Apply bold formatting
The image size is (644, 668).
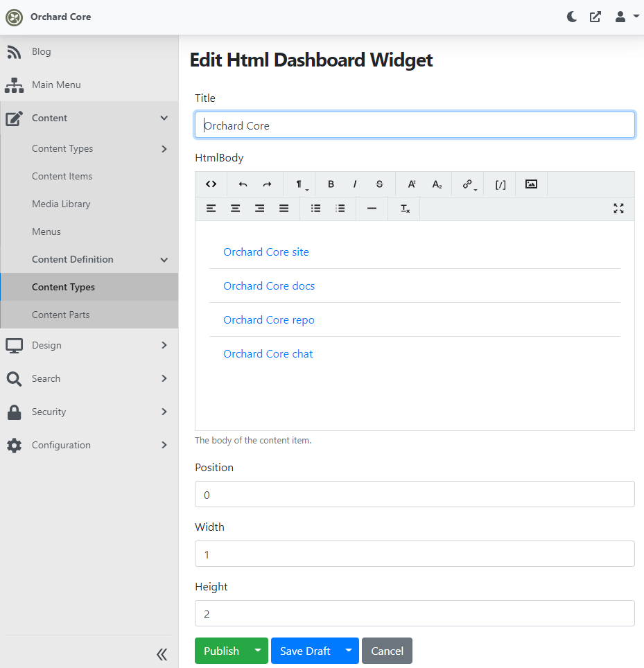(x=331, y=184)
